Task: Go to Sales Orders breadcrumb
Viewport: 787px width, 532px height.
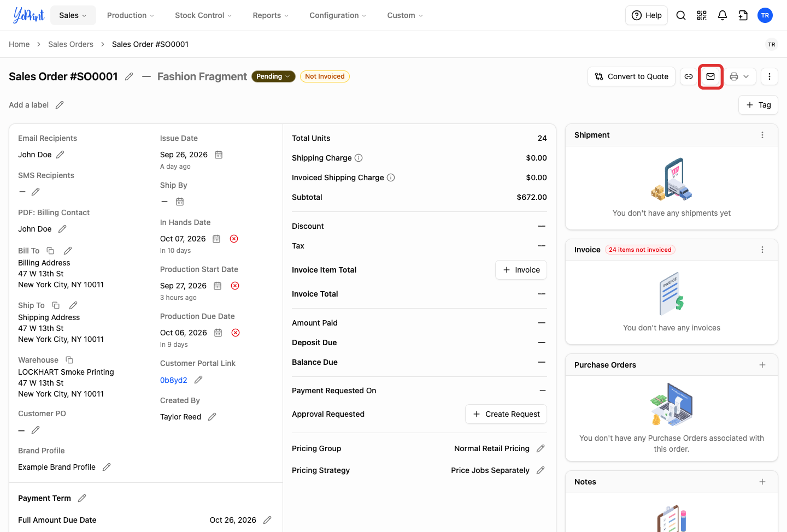Action: pyautogui.click(x=71, y=44)
